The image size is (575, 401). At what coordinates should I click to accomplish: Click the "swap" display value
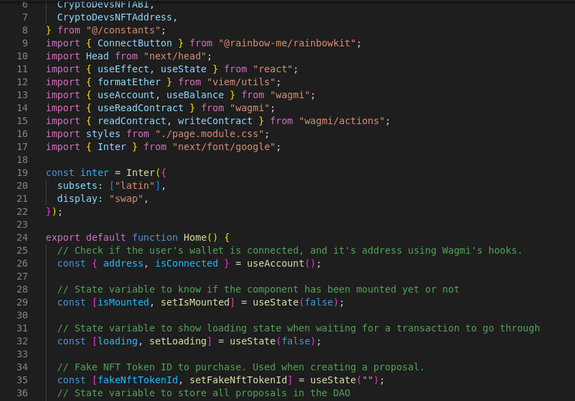(x=126, y=199)
